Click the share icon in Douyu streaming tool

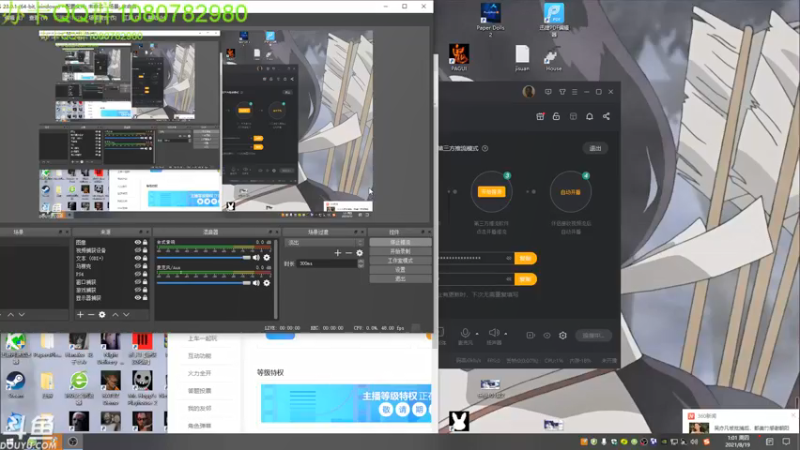tap(606, 116)
